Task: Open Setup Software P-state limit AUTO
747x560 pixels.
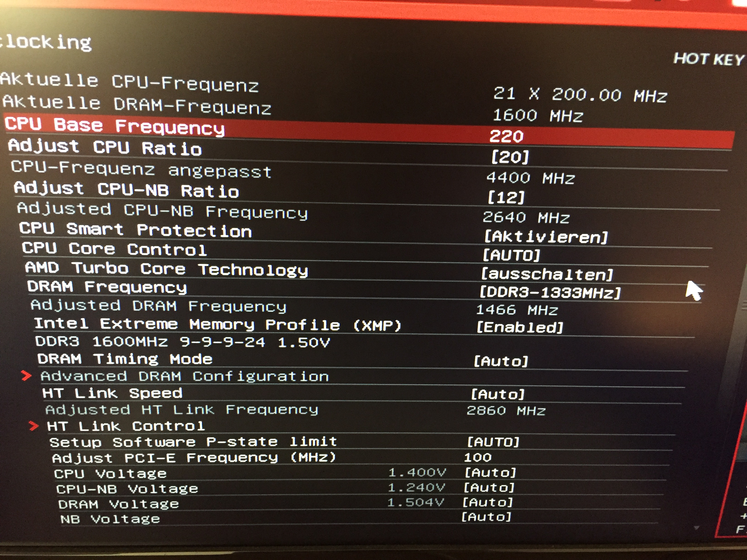Action: (x=493, y=442)
